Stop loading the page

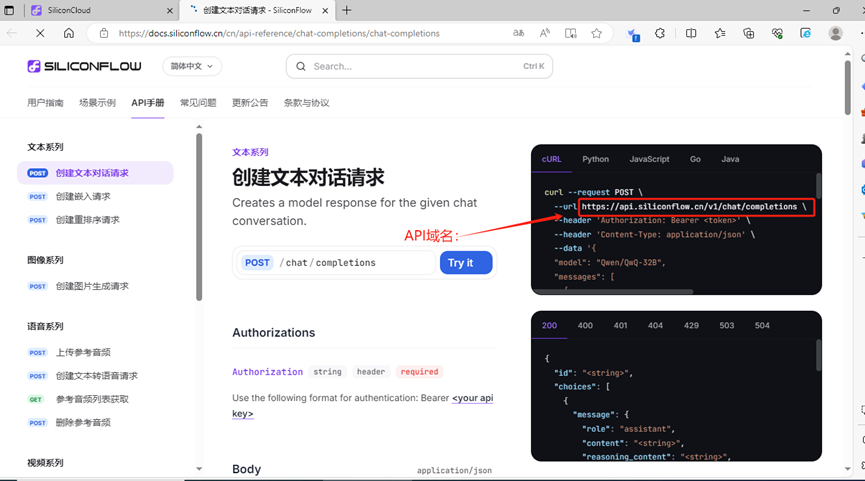click(40, 33)
